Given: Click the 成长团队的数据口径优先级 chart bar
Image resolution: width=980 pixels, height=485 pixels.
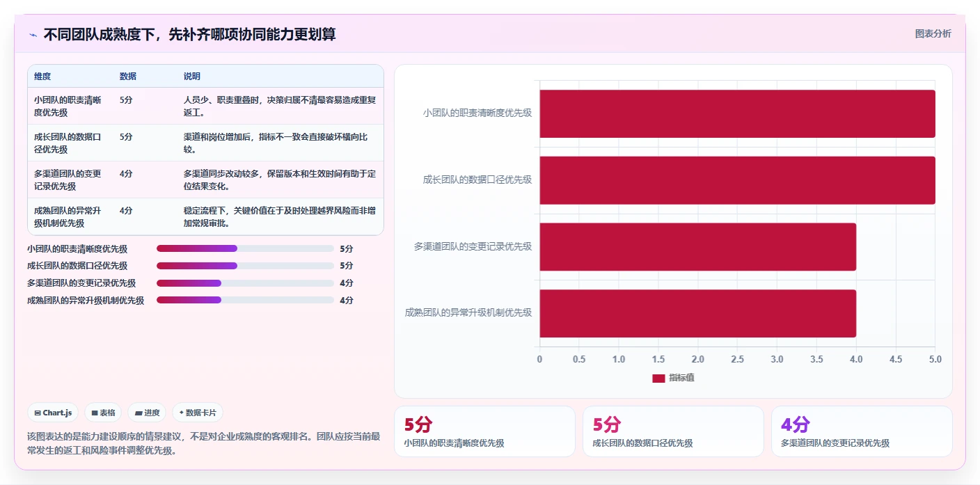Looking at the screenshot, I should tap(737, 180).
